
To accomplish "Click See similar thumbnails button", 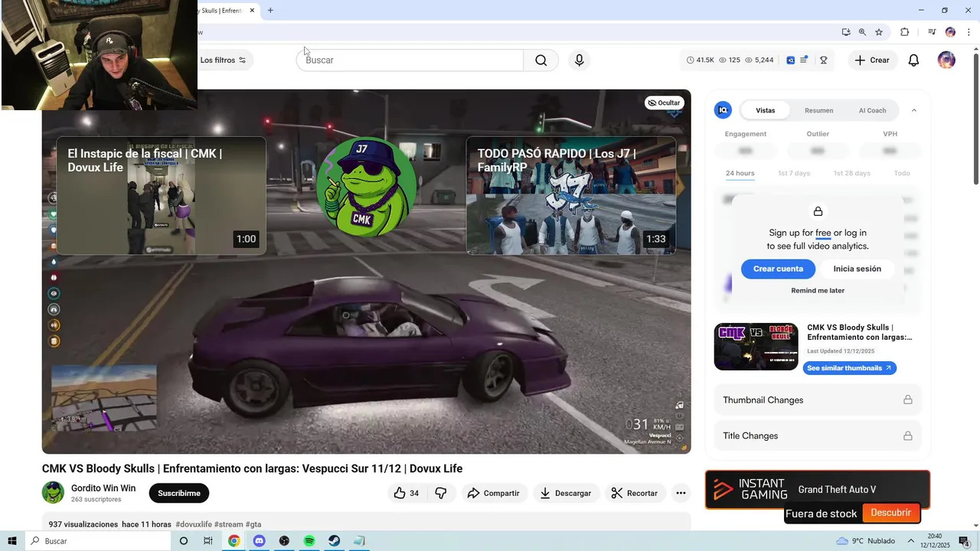I will [849, 368].
